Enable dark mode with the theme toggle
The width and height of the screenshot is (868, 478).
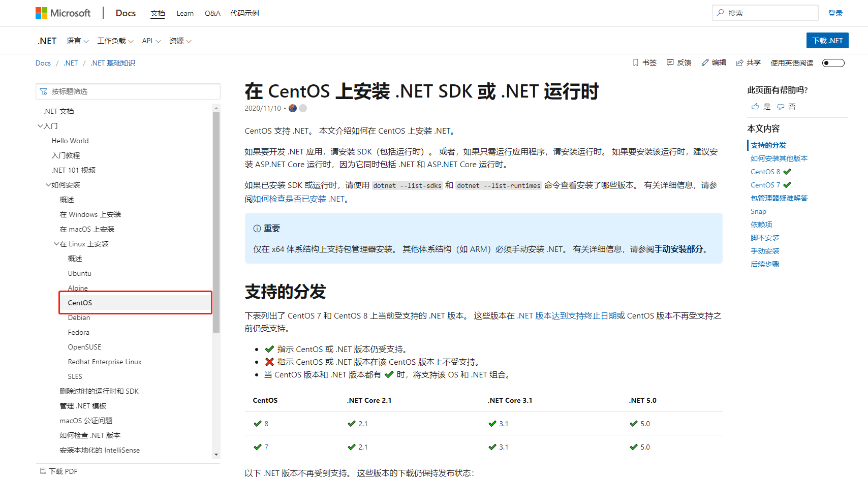tap(833, 62)
